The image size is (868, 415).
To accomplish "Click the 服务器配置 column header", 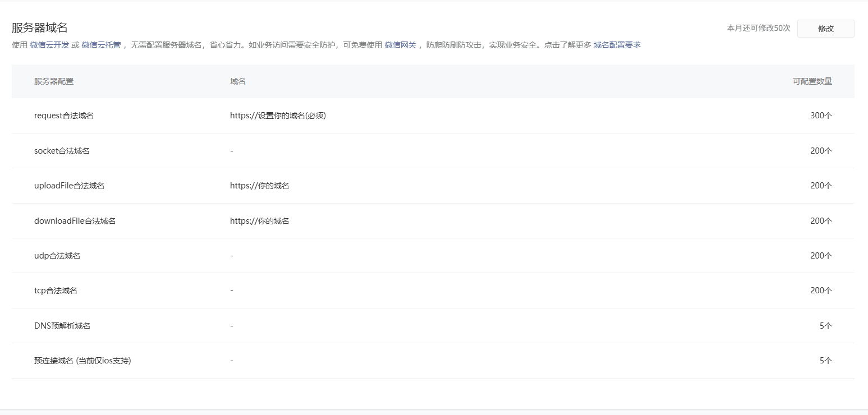I will 54,81.
